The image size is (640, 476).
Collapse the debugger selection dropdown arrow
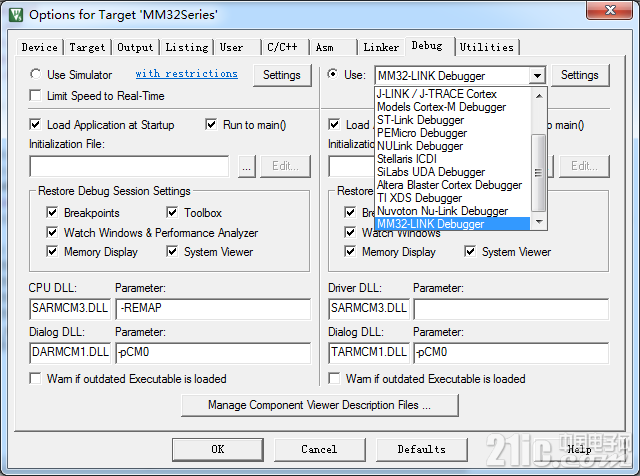click(538, 76)
